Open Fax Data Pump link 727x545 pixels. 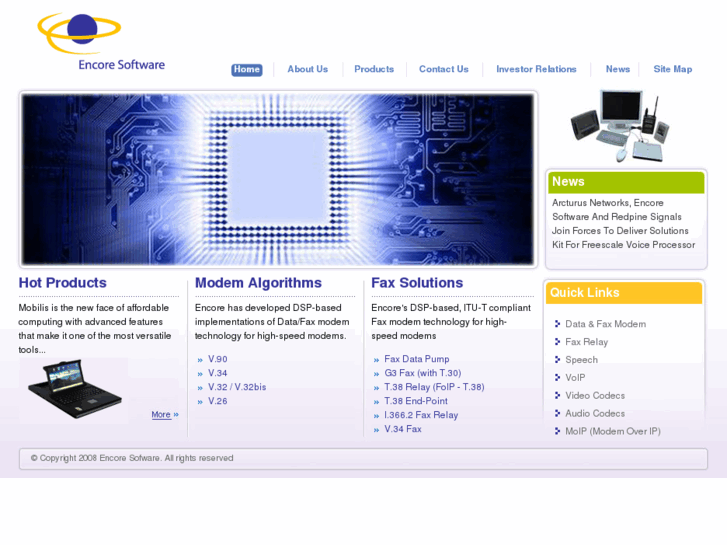417,359
